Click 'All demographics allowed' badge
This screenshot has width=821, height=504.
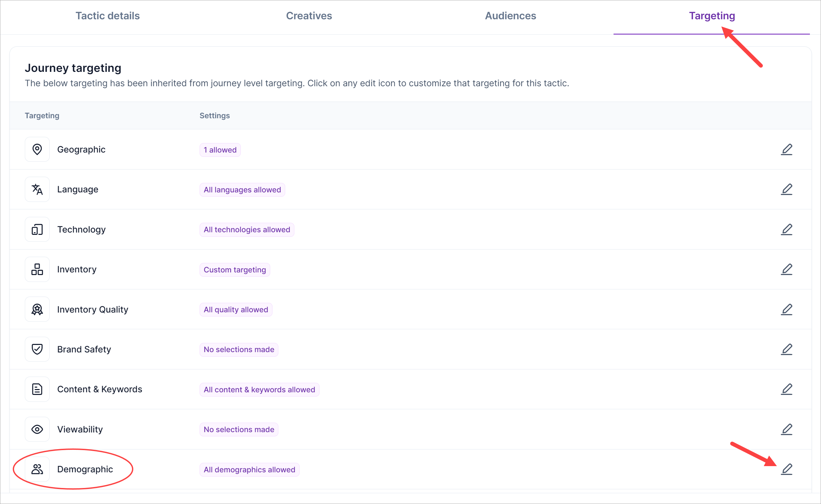click(x=249, y=469)
